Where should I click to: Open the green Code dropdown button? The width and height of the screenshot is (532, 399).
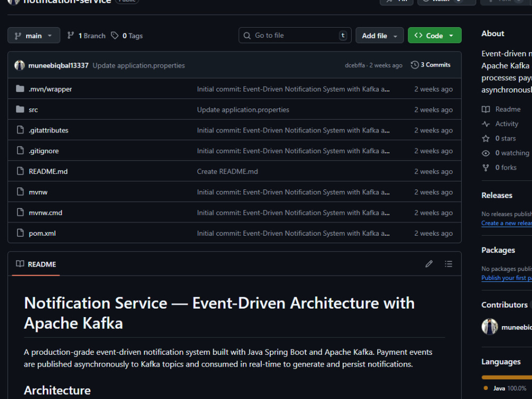[434, 35]
